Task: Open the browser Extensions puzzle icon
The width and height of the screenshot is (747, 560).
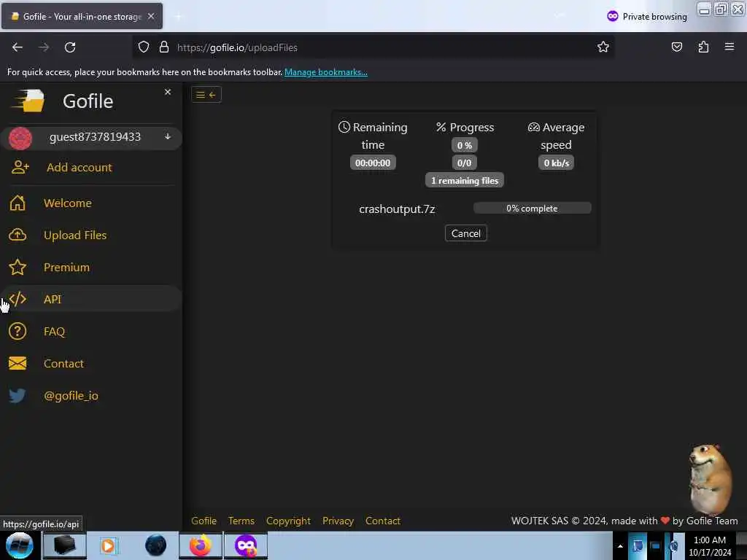Action: [703, 47]
